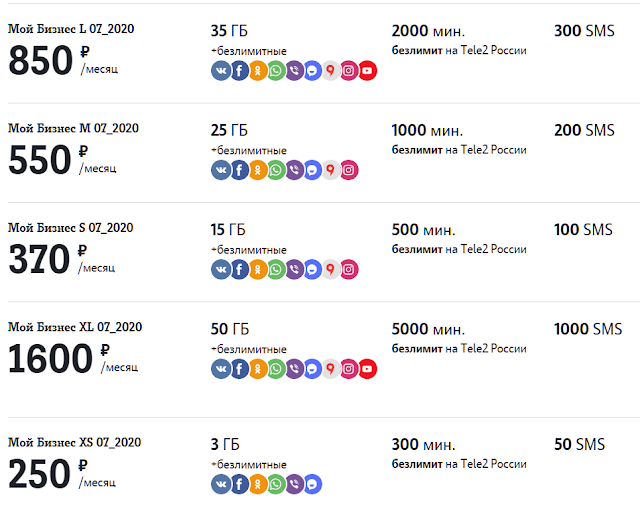Click the VK icon in the Мой Бизнес L plan
The image size is (640, 509).
tap(220, 71)
